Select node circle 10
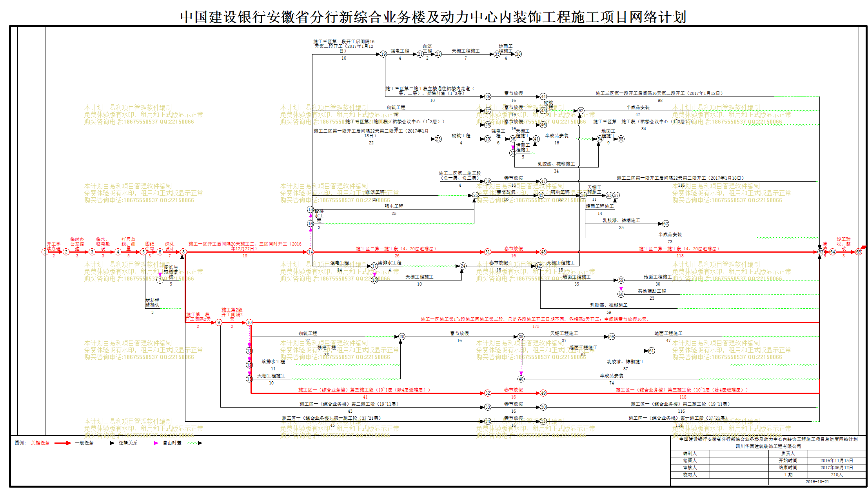 click(x=249, y=322)
